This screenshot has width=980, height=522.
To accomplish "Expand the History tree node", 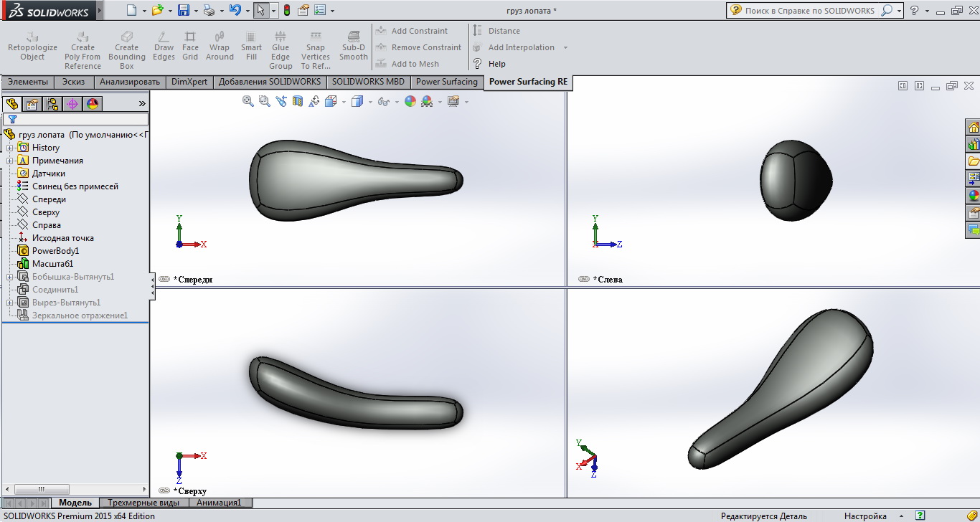I will pos(10,148).
